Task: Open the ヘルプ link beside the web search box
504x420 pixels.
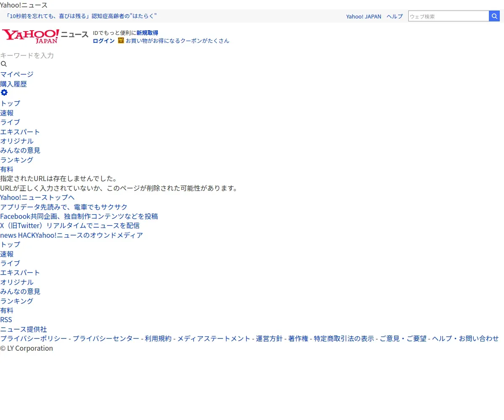Action: [x=395, y=16]
